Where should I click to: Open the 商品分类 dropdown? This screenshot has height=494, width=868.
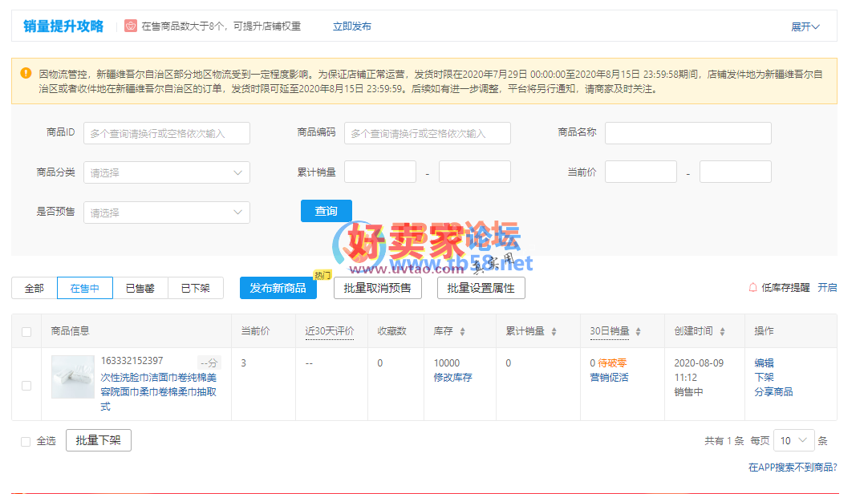point(167,172)
